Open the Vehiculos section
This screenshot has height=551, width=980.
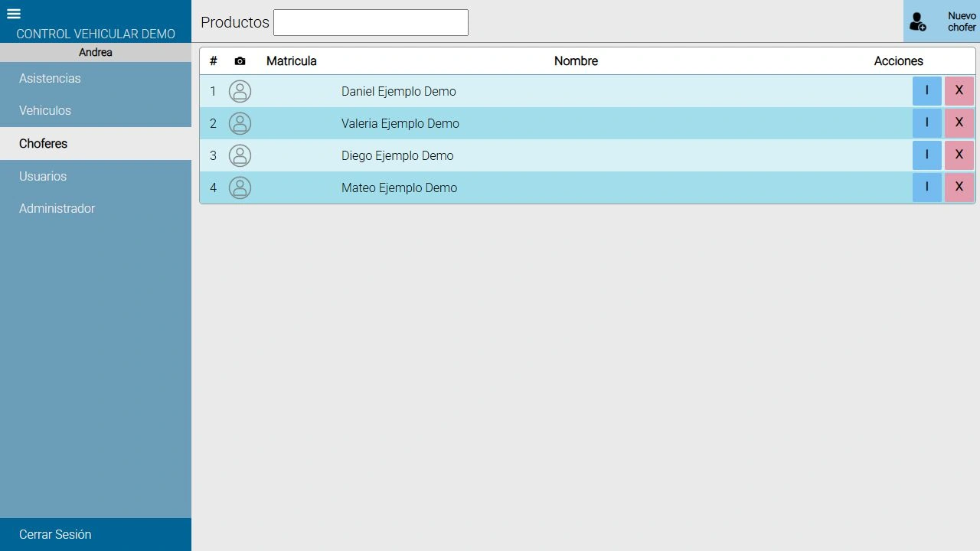tap(96, 110)
